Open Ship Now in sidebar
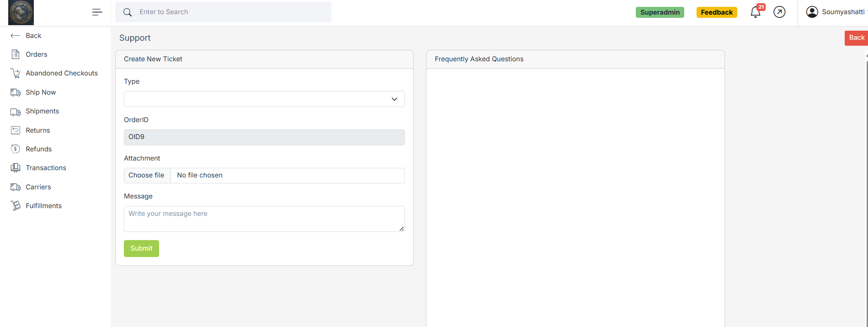 (x=41, y=92)
